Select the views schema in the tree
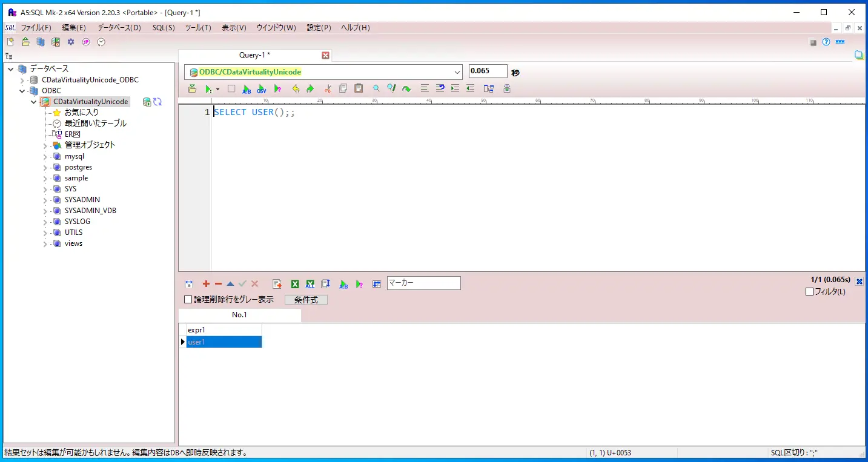 click(x=73, y=243)
